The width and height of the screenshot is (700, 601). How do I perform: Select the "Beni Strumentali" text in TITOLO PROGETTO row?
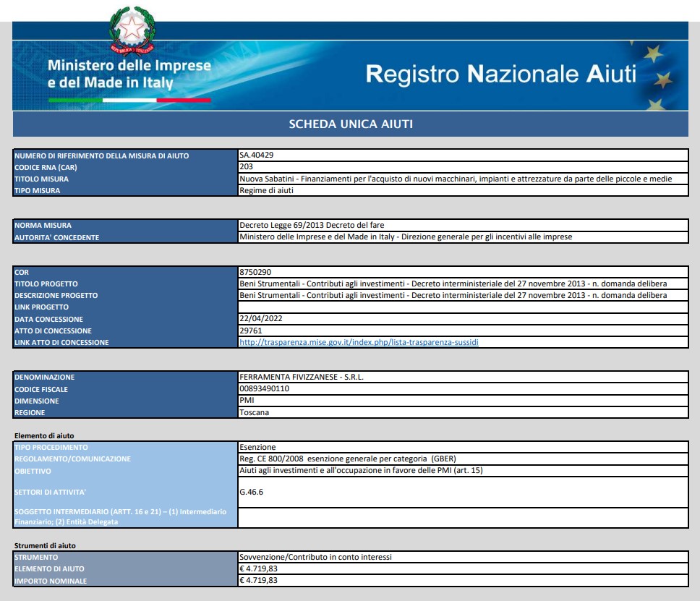tap(453, 284)
